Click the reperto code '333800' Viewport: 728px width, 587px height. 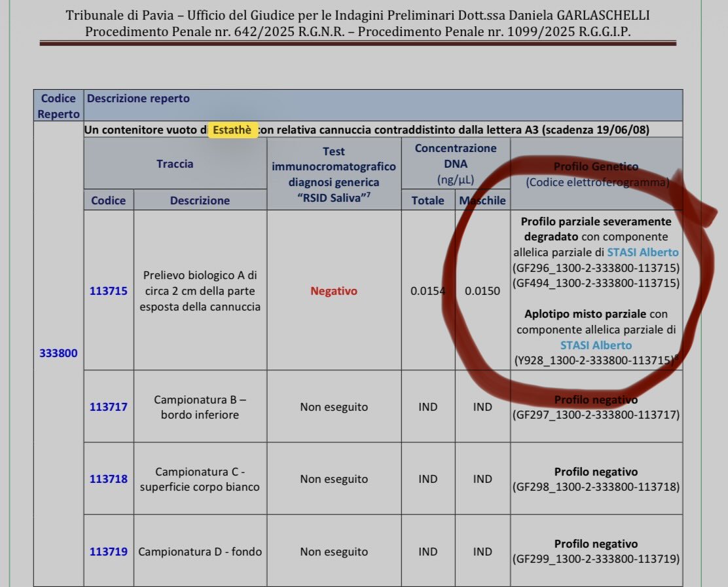click(x=58, y=353)
